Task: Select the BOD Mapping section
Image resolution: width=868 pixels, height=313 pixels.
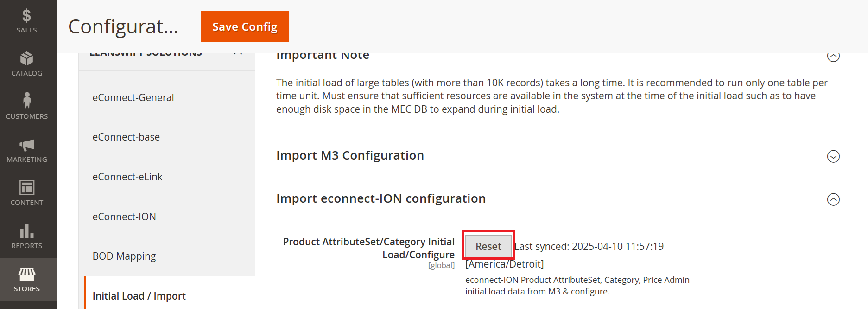Action: tap(124, 256)
